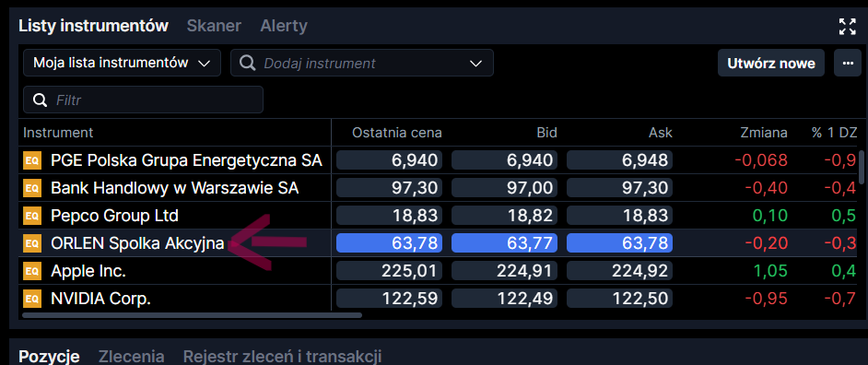Expand the instruments panel to fullscreen
The height and width of the screenshot is (365, 868).
point(847,26)
